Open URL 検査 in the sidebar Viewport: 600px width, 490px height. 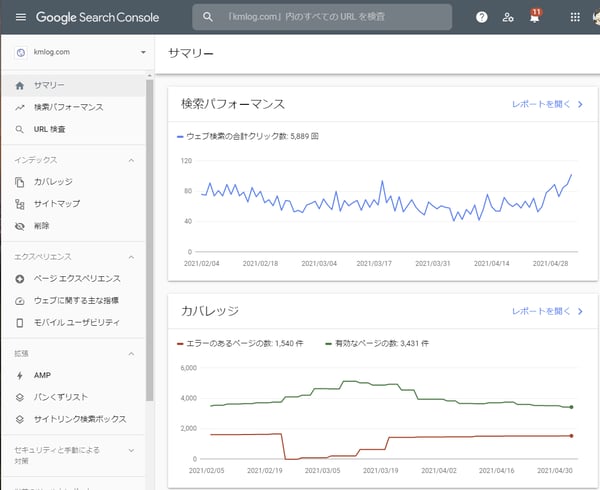pyautogui.click(x=73, y=129)
